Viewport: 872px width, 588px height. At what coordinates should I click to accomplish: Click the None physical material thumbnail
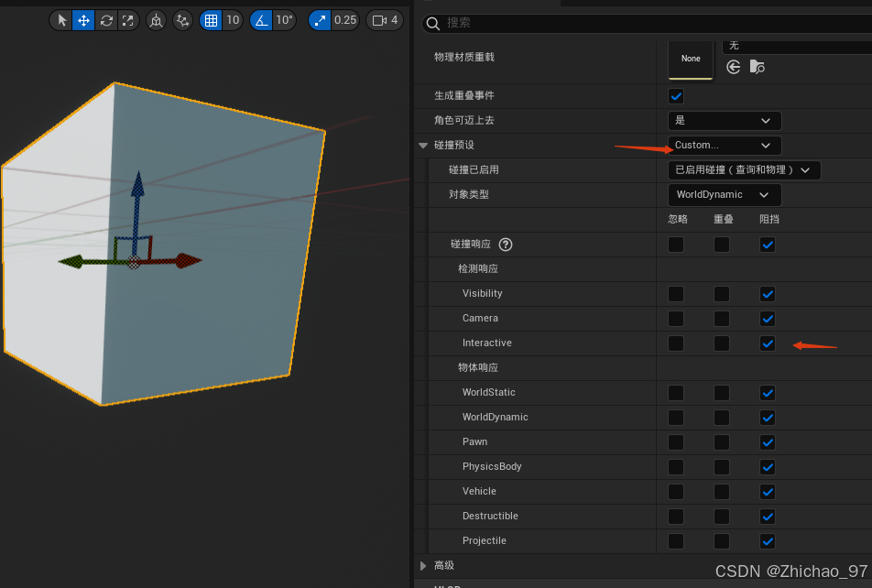[x=691, y=59]
